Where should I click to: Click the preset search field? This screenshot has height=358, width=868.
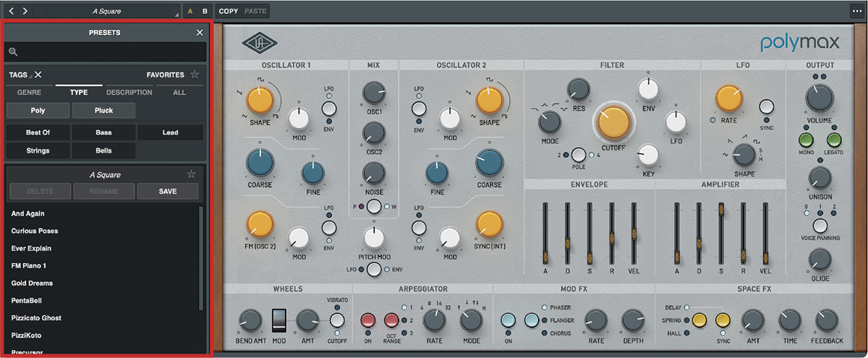[106, 52]
